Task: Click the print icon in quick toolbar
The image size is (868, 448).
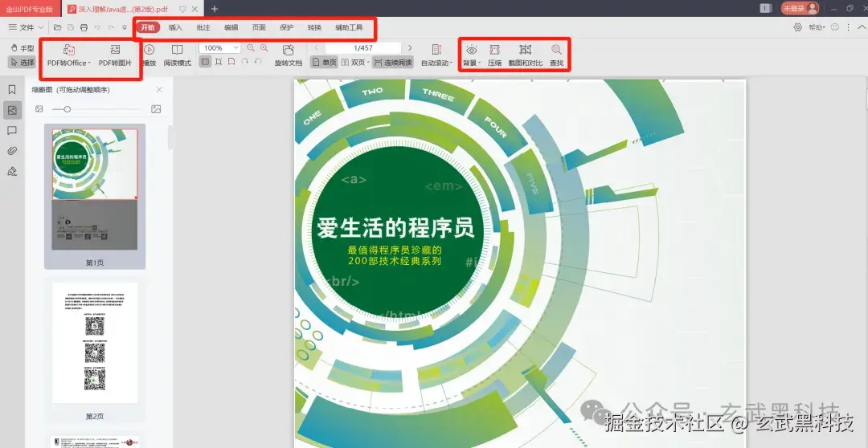Action: tap(84, 27)
